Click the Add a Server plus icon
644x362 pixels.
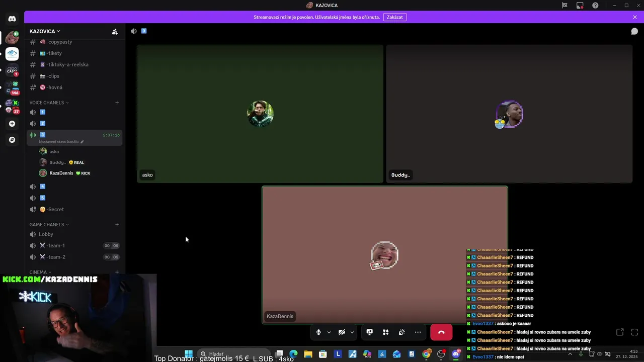tap(12, 124)
